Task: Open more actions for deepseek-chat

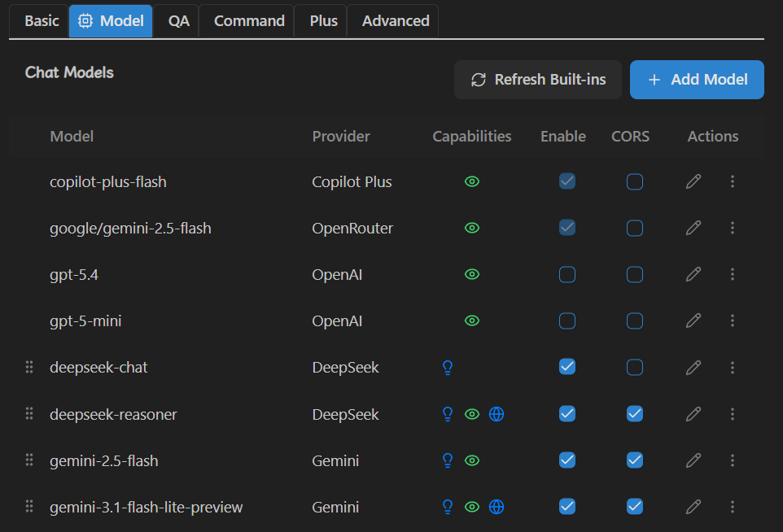Action: click(x=732, y=368)
